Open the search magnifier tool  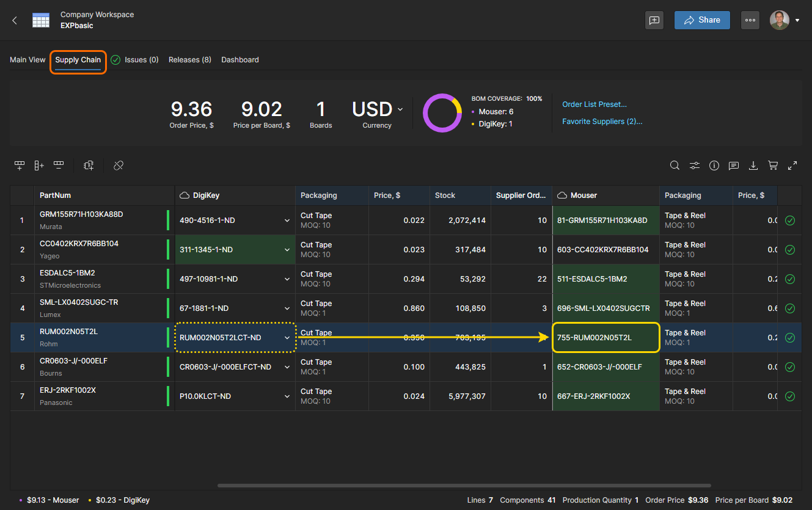click(x=675, y=165)
